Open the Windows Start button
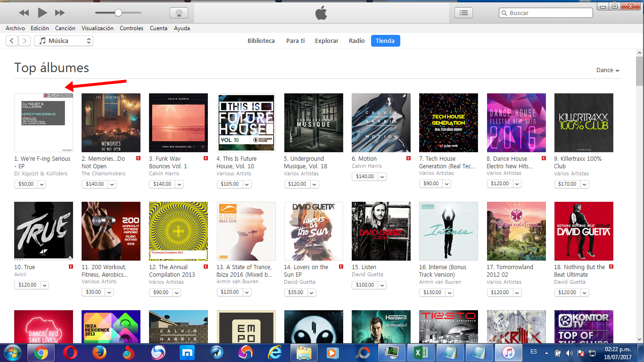The height and width of the screenshot is (362, 644). (12, 353)
